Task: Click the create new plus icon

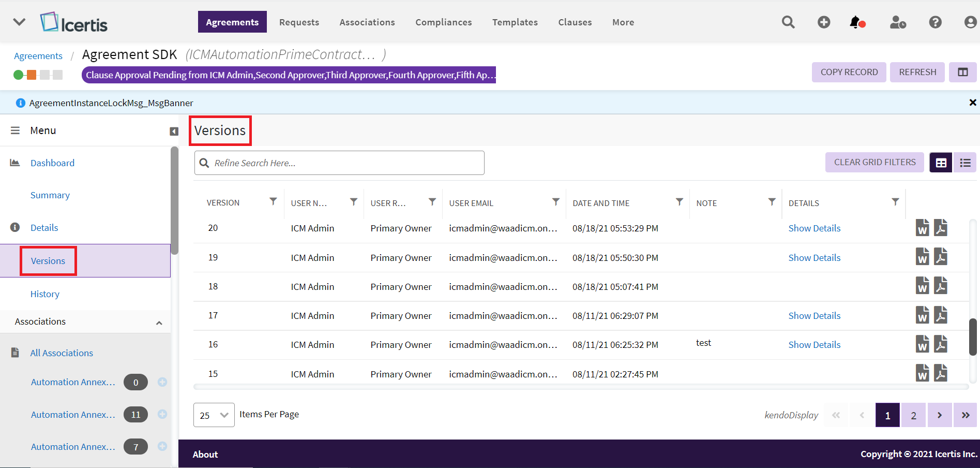Action: point(824,22)
